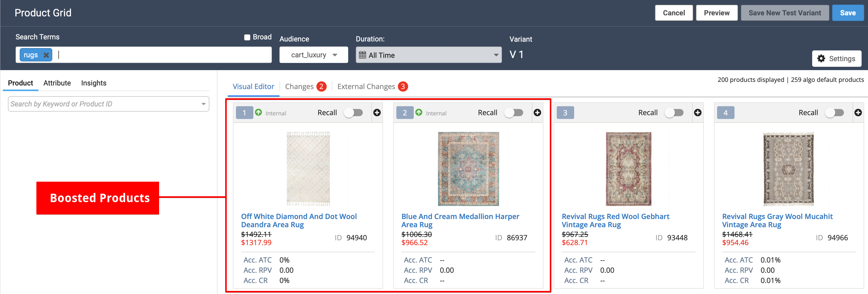
Task: Enable the Broad checkbox
Action: [x=247, y=37]
